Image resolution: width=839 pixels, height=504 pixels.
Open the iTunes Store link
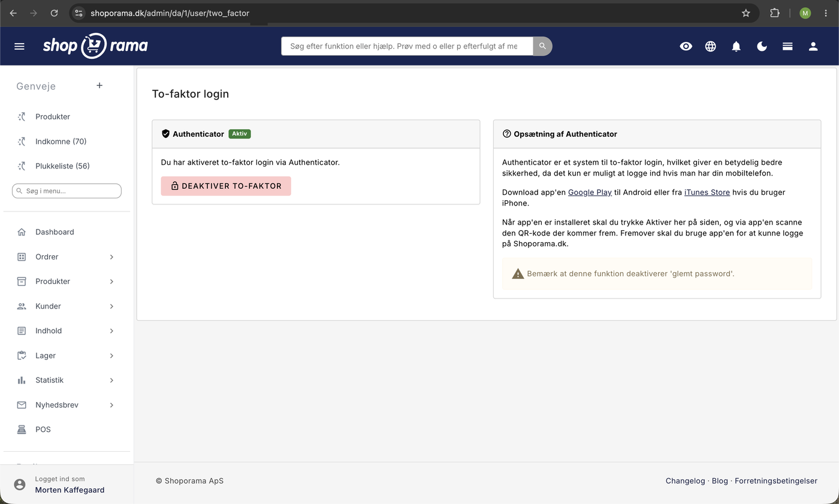click(x=707, y=192)
